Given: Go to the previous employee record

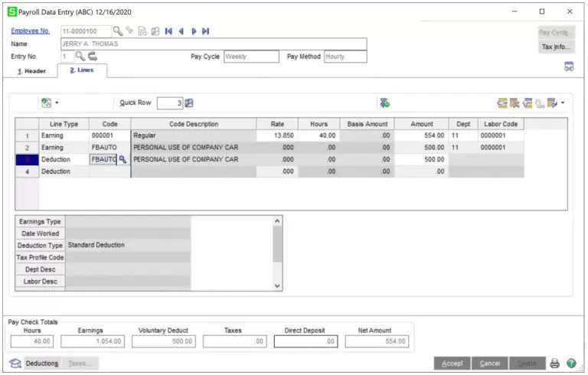Looking at the screenshot, I should [181, 31].
